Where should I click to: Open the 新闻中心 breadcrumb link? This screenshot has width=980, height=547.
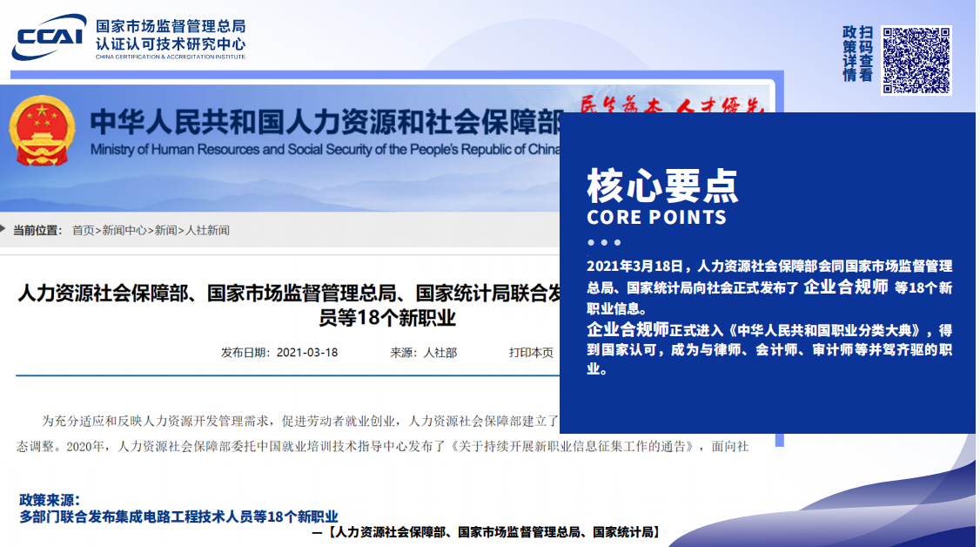click(124, 231)
